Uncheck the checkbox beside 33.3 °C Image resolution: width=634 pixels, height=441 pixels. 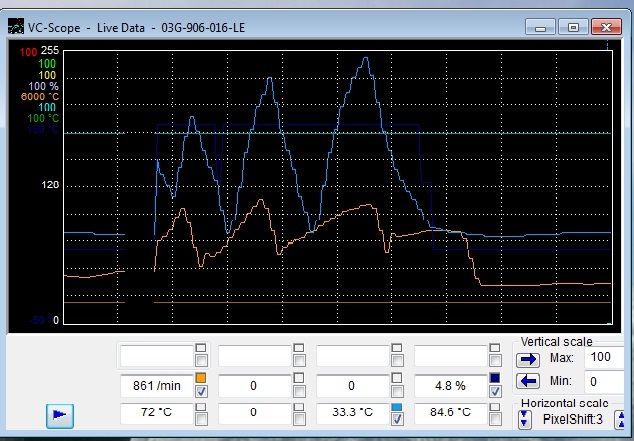397,420
